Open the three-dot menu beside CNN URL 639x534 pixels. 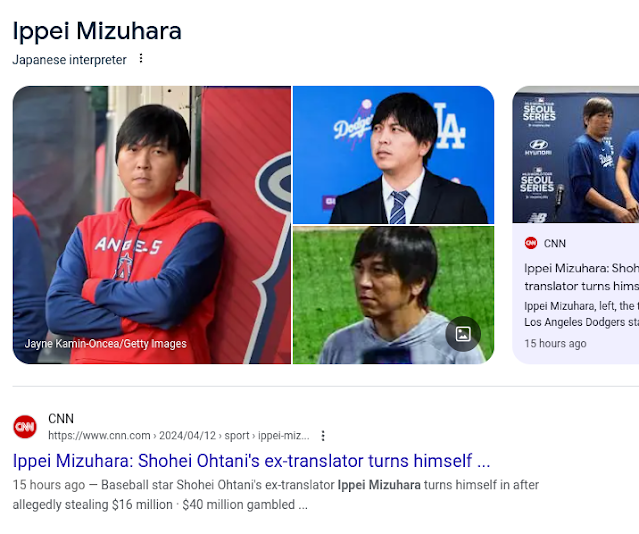click(323, 436)
